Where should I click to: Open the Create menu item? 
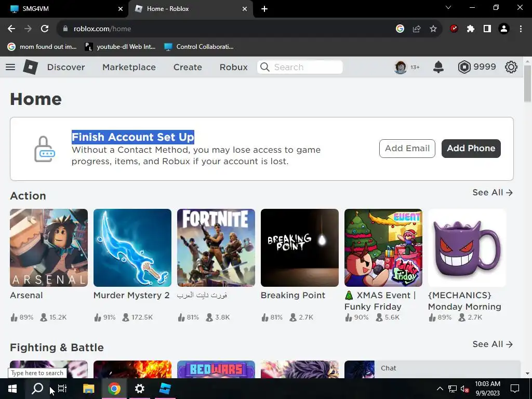pos(188,67)
